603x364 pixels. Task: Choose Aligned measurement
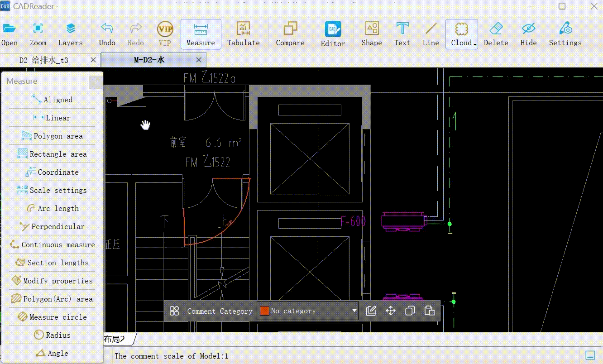[x=52, y=100]
